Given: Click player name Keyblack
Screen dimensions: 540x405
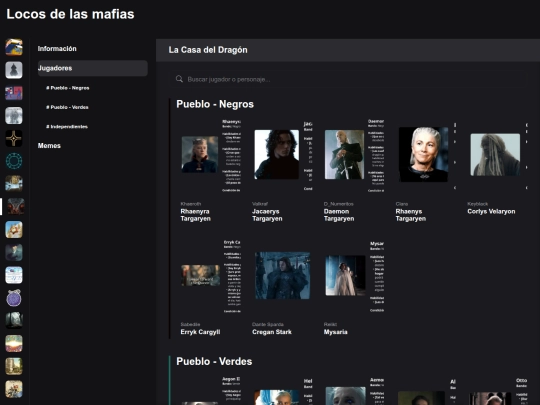Looking at the screenshot, I should click(478, 204).
